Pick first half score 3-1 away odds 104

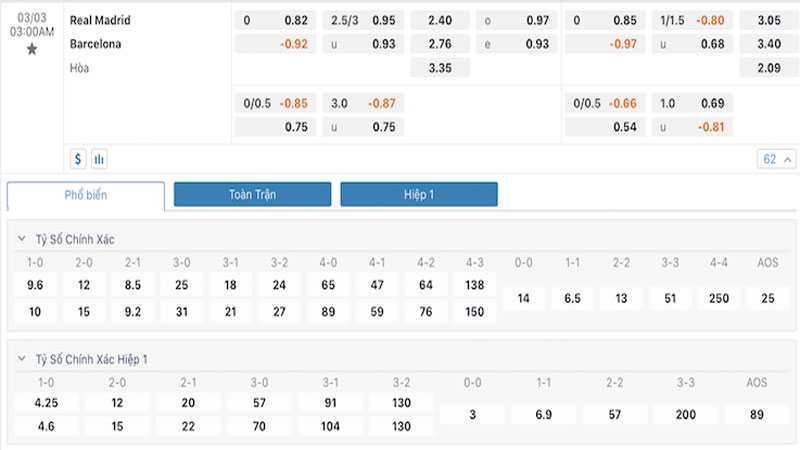(x=331, y=426)
